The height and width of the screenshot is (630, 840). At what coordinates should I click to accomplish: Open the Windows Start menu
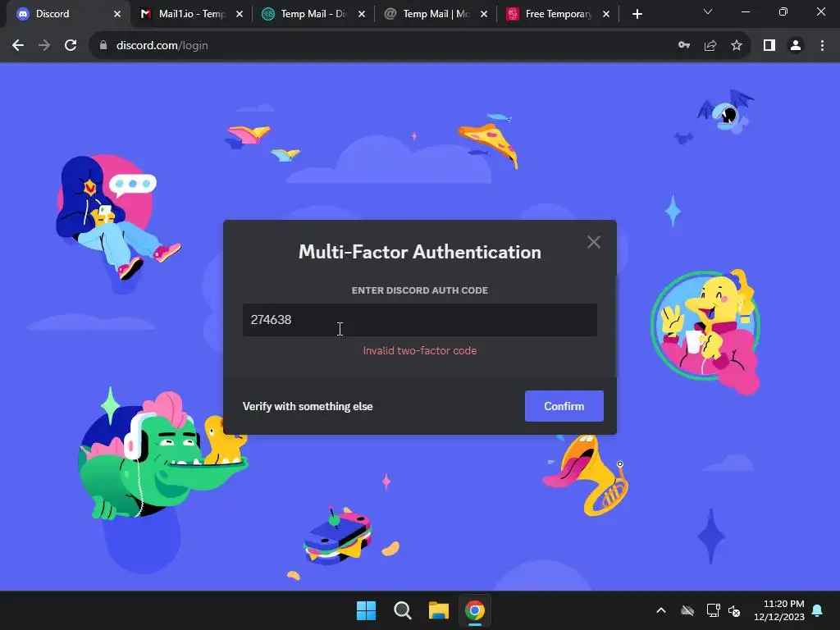click(x=367, y=610)
